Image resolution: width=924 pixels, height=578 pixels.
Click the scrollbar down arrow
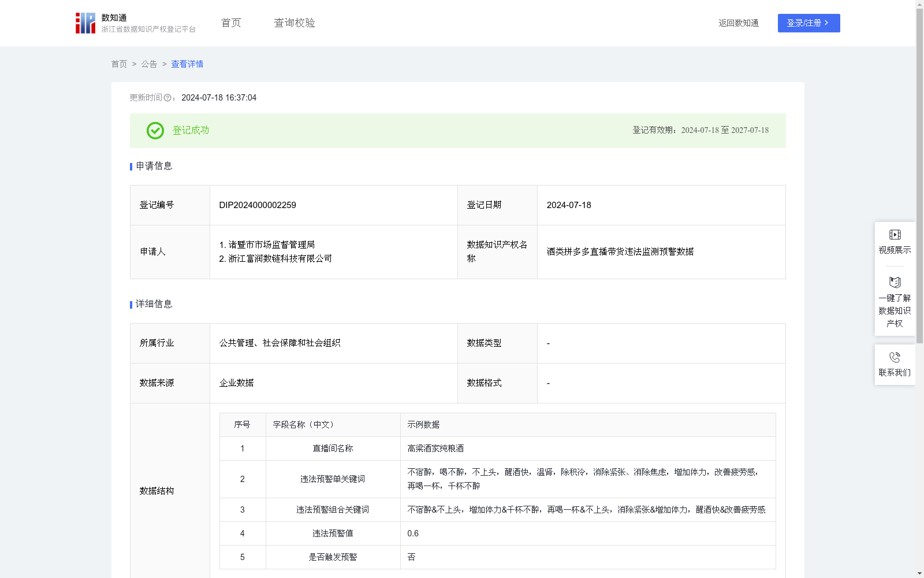pyautogui.click(x=919, y=573)
